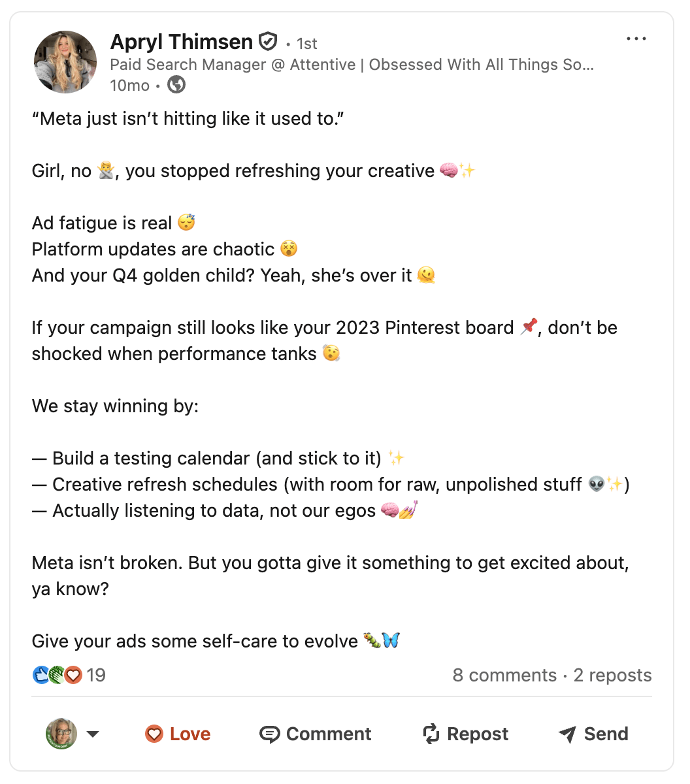Toggle the Love reaction button

(x=178, y=734)
